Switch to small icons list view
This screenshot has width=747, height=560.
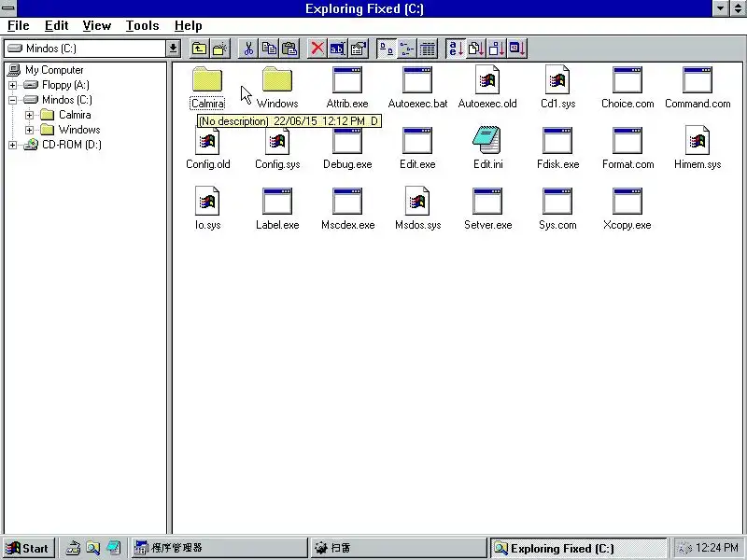407,49
